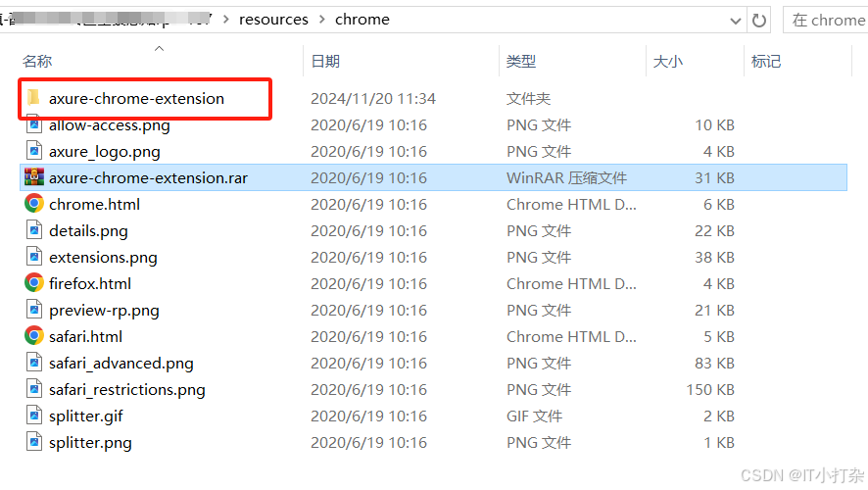
Task: Click safari_restrictions.png file name
Action: (x=126, y=390)
